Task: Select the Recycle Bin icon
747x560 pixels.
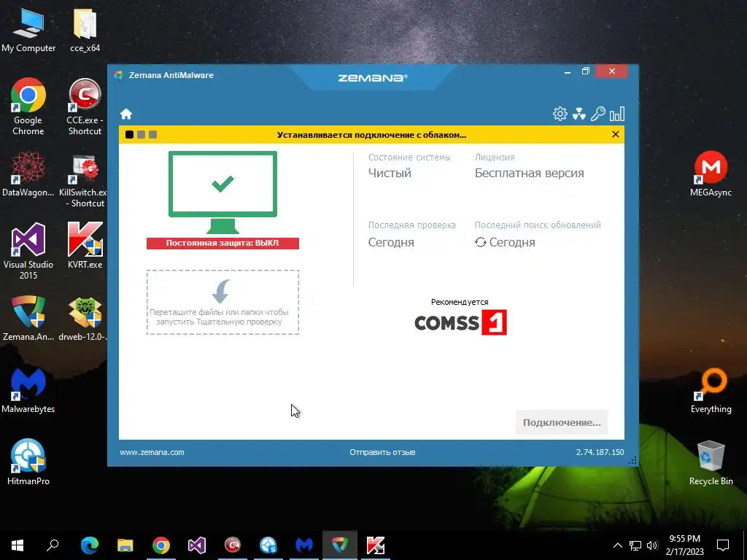Action: [711, 463]
